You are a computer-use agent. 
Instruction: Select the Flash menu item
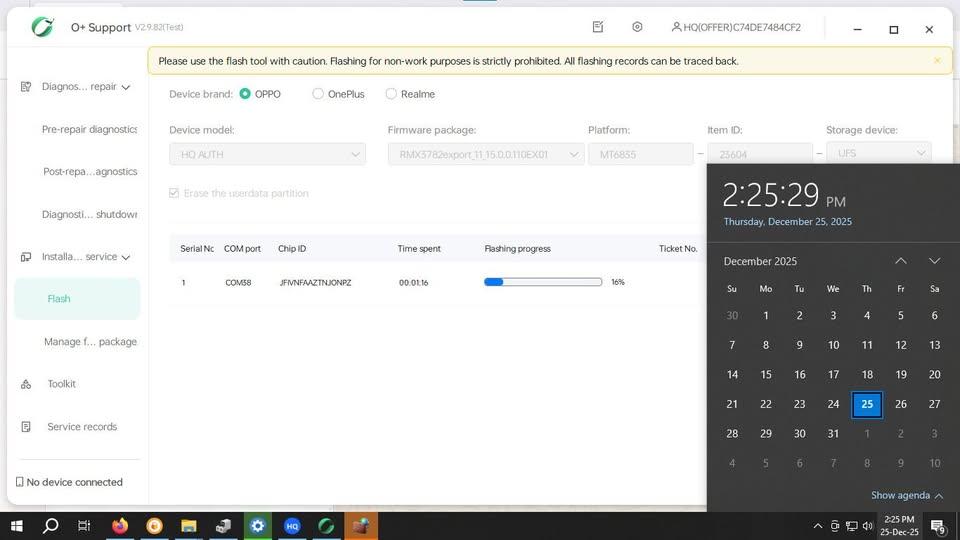[x=77, y=299]
